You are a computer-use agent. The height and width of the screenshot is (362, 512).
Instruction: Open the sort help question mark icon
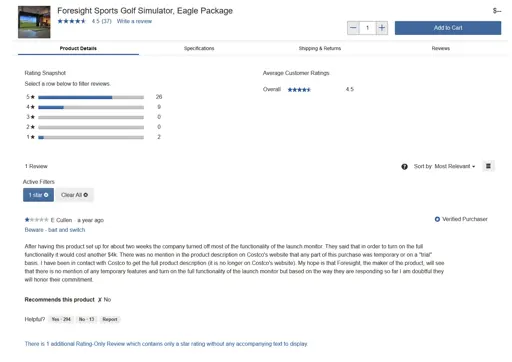pos(404,167)
